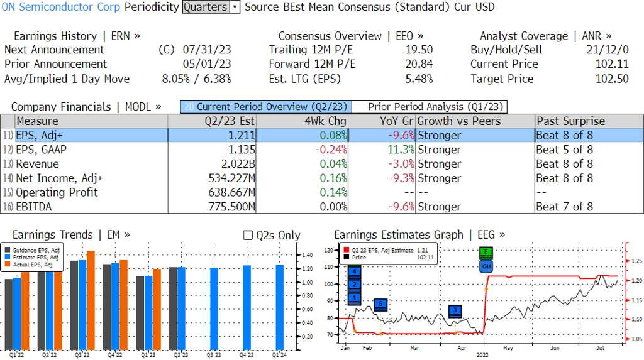644x360 pixels.
Task: Click the blue marker labeled 4 on graph
Action: [x=355, y=271]
